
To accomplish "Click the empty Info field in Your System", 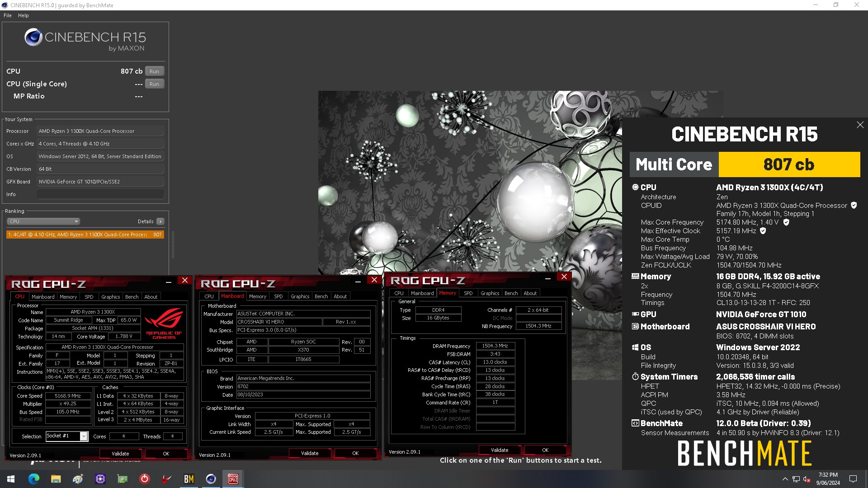I will (100, 194).
